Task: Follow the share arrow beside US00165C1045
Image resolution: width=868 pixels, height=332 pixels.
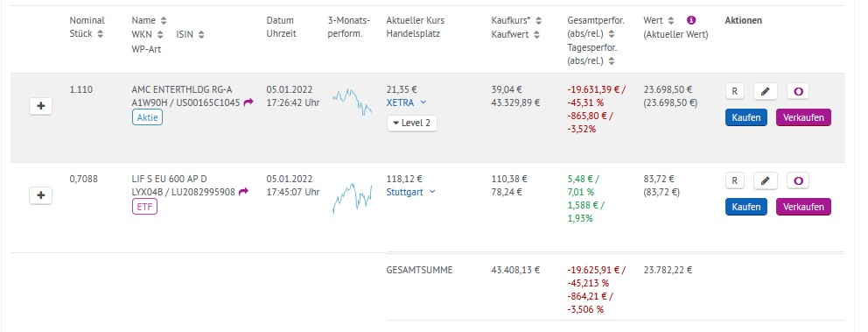Action: pos(248,102)
